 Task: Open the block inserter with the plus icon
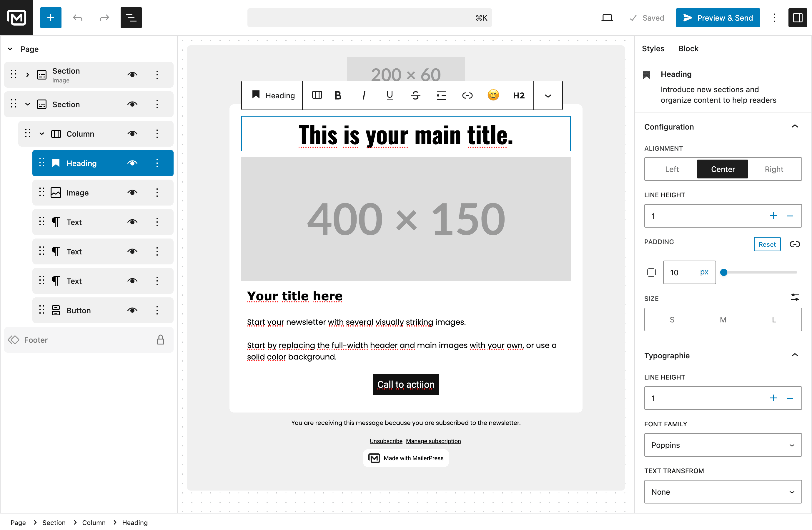tap(51, 17)
